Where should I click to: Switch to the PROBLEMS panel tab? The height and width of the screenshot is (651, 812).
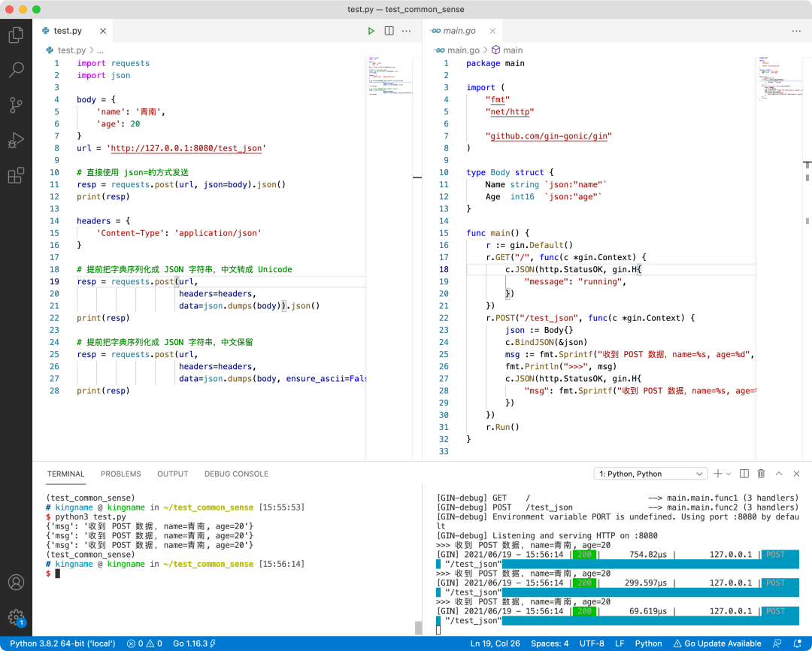[x=120, y=474]
